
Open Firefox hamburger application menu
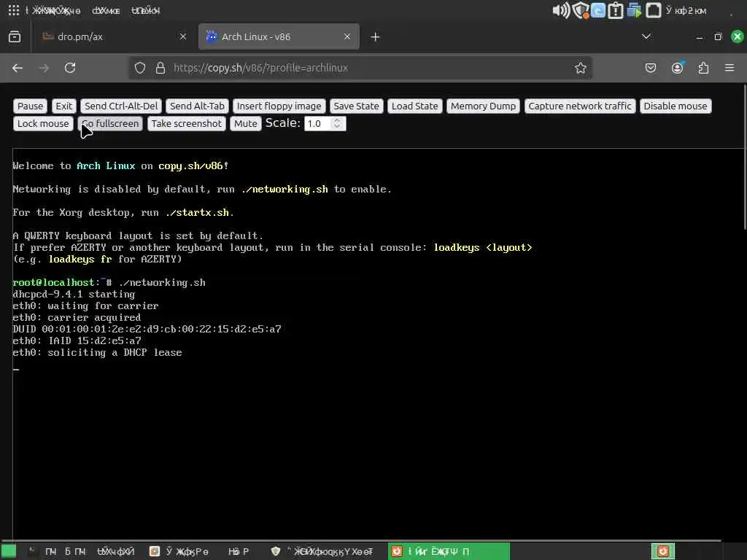[729, 68]
